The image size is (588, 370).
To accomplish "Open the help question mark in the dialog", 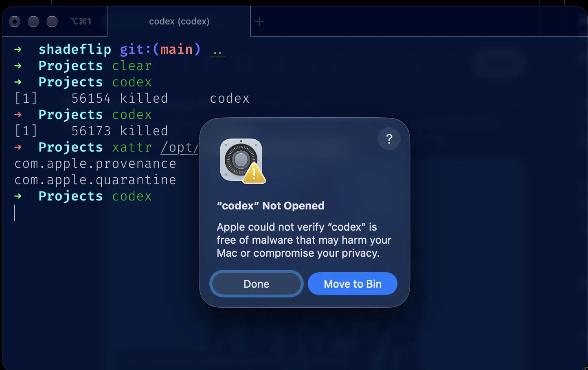I will pos(389,139).
